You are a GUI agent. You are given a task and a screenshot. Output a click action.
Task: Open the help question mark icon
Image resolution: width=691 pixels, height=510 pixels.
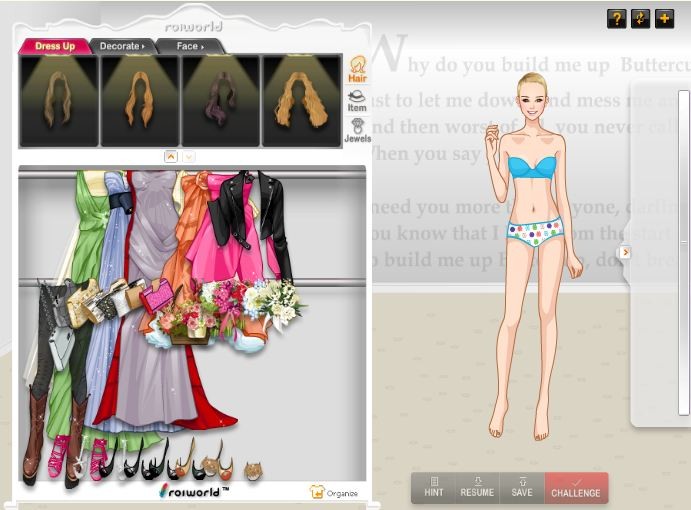[x=616, y=18]
